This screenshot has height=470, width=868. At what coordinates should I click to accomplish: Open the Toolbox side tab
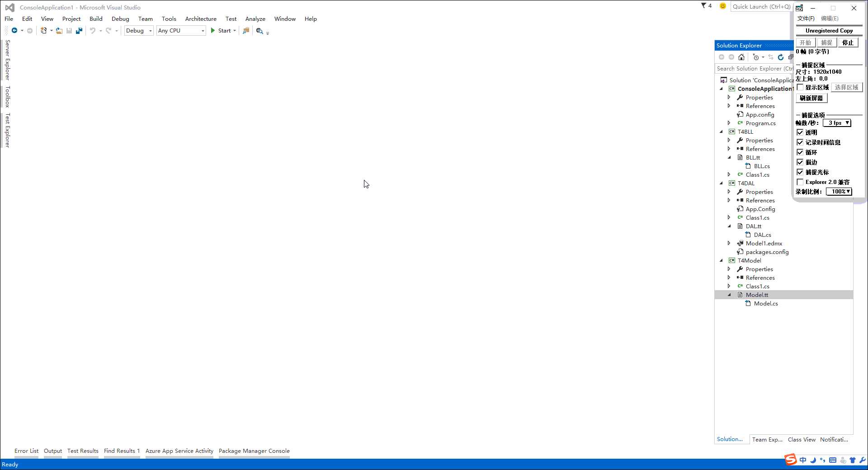(x=8, y=96)
